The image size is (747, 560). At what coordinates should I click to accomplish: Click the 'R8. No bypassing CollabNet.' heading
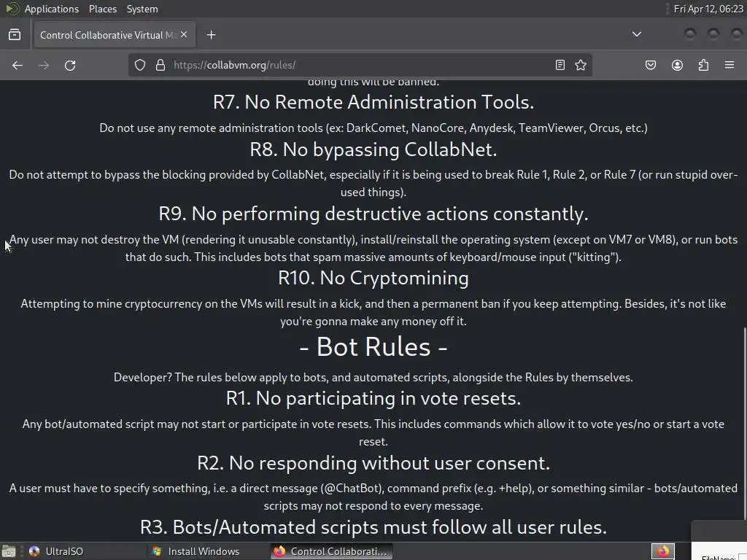(x=373, y=149)
